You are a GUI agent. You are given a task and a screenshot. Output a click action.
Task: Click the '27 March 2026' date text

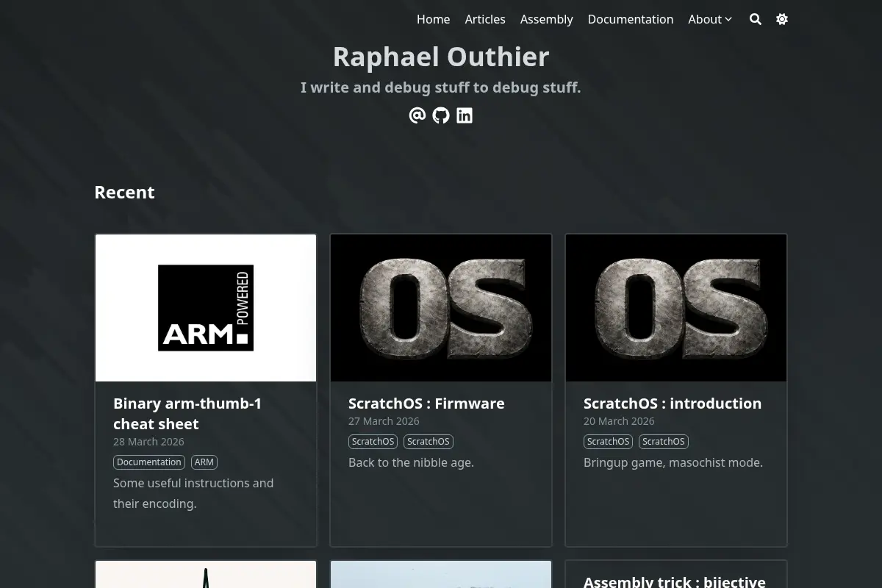(384, 421)
